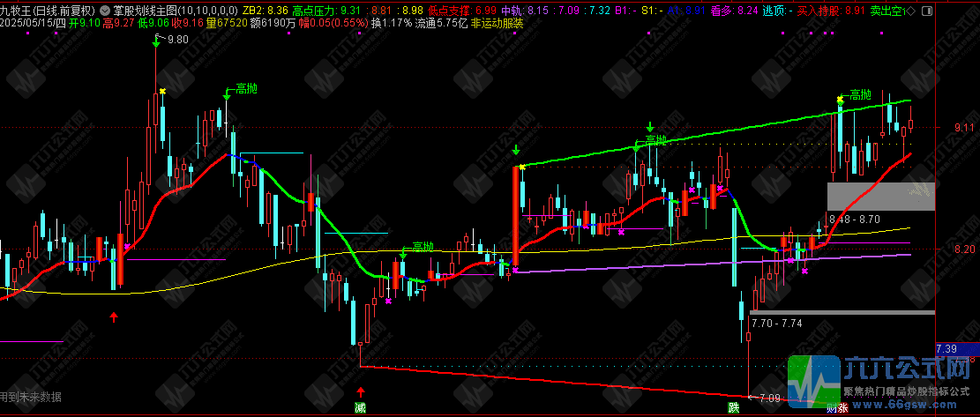
Task: Click the red up arrow above 减 marker
Action: point(360,391)
